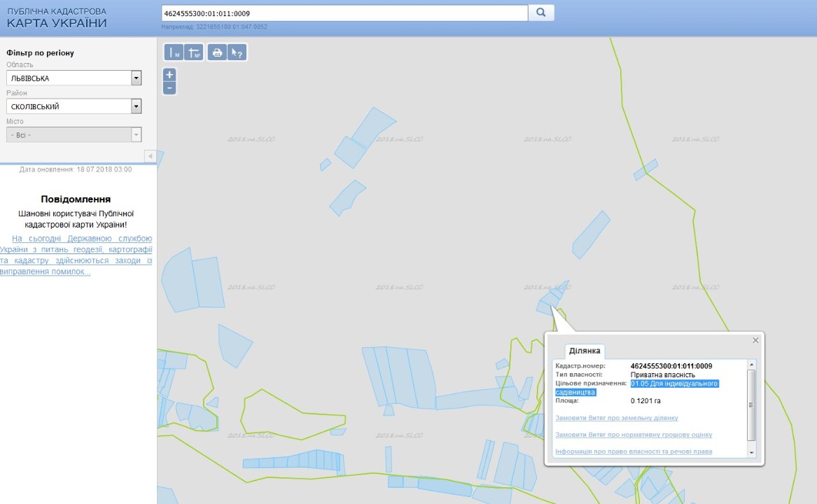Image resolution: width=817 pixels, height=504 pixels.
Task: Select the distance measurement tool
Action: coord(174,52)
